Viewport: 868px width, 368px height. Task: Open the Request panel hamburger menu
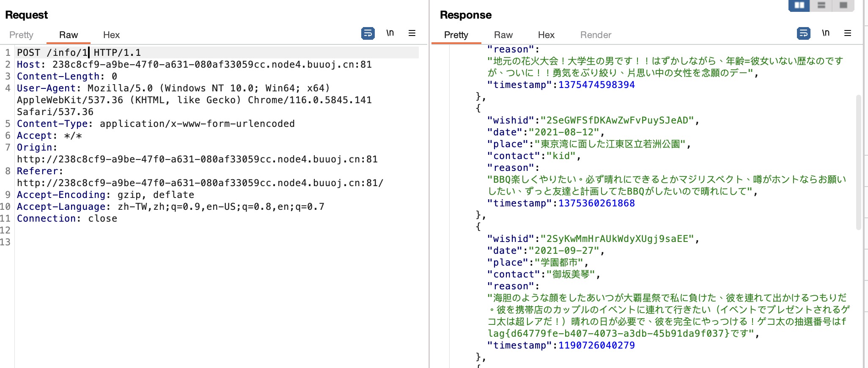[x=412, y=33]
